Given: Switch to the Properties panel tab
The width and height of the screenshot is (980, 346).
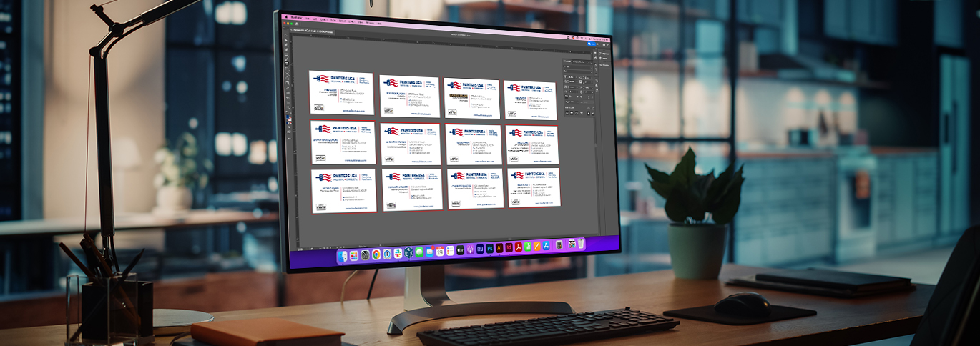Looking at the screenshot, I should pos(606,54).
